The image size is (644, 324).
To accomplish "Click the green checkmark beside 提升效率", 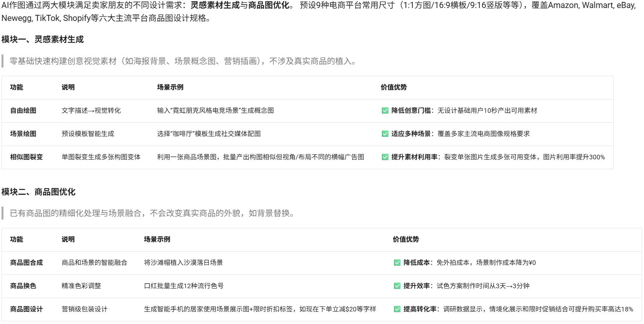I will (x=397, y=286).
